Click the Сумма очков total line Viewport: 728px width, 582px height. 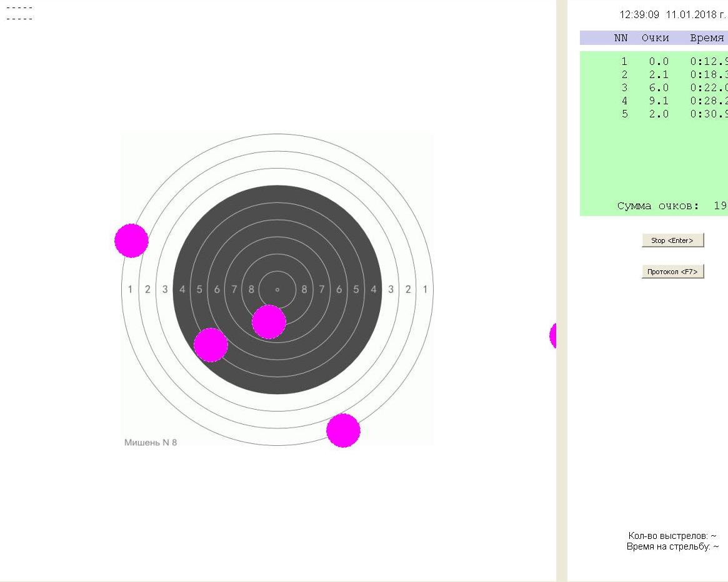point(670,206)
